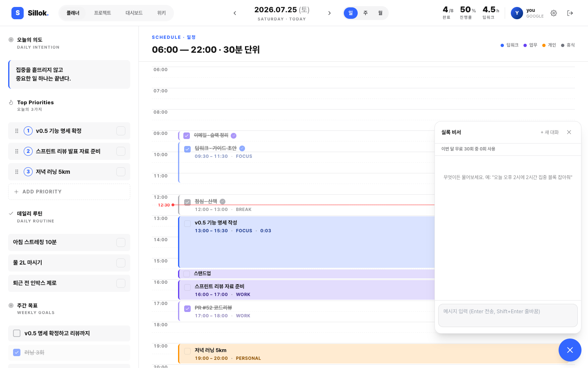Click the Sillok logo icon
Image resolution: width=588 pixels, height=368 pixels.
18,13
